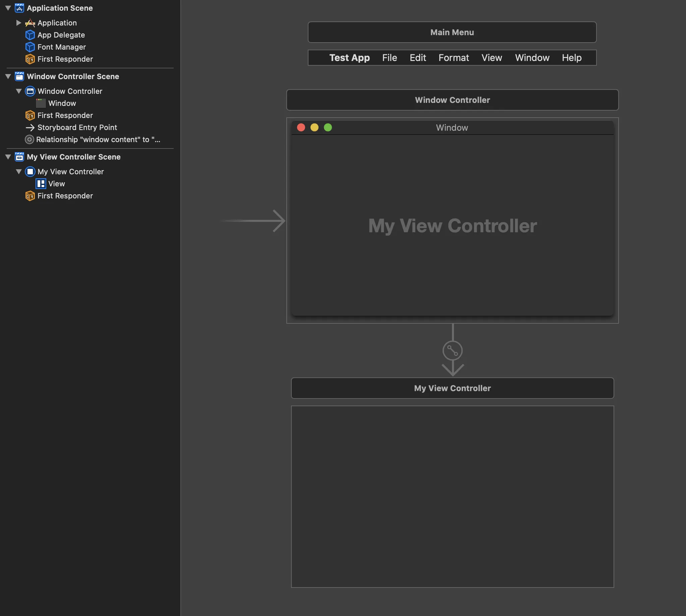Image resolution: width=686 pixels, height=616 pixels.
Task: Click the My View Controller outline icon
Action: point(30,172)
